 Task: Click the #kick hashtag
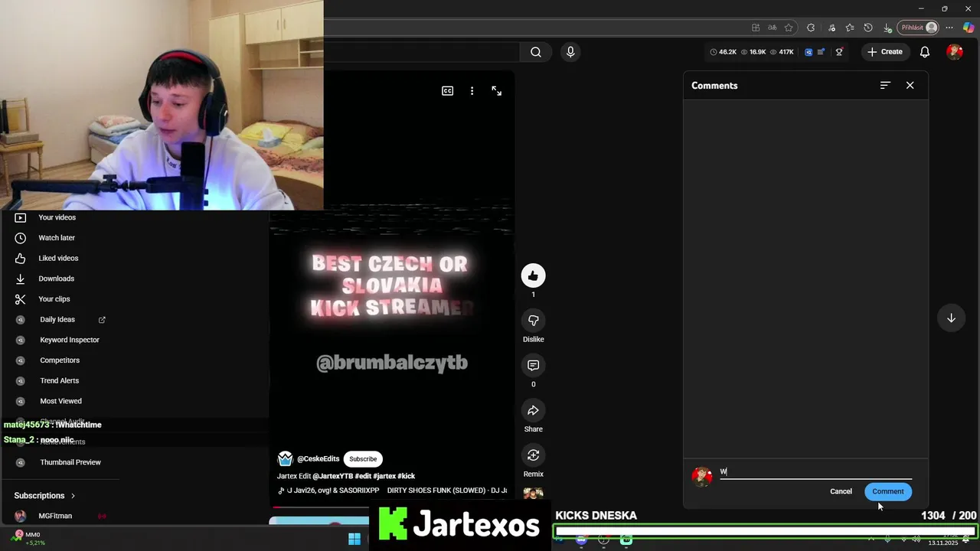[406, 476]
